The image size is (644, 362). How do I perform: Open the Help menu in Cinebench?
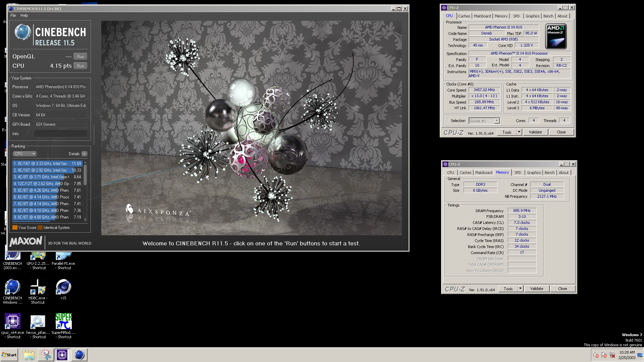[24, 15]
